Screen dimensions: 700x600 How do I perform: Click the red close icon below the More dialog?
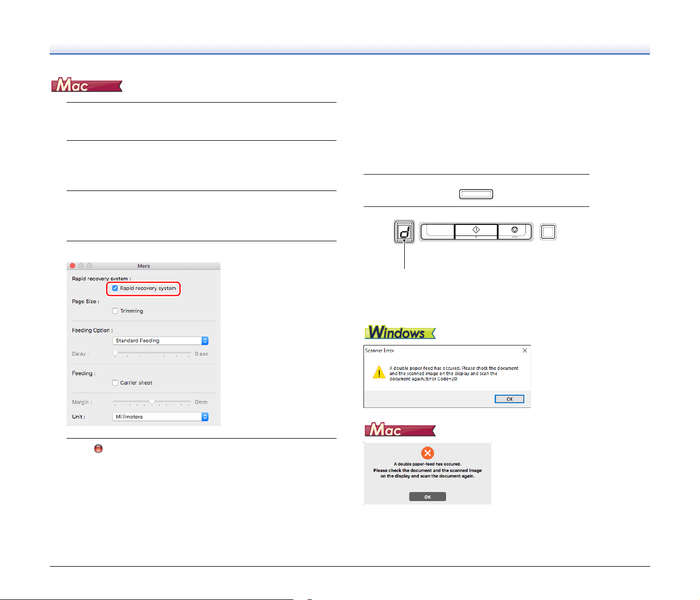98,449
